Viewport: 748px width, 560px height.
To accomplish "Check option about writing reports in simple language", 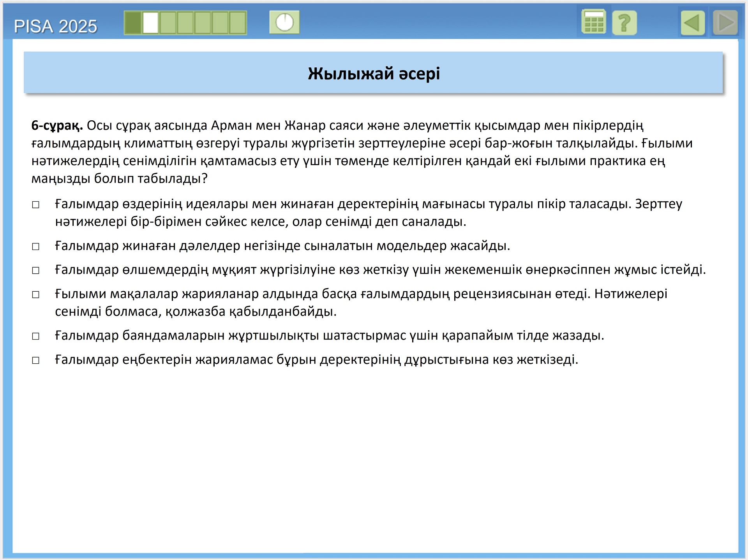I will click(36, 336).
